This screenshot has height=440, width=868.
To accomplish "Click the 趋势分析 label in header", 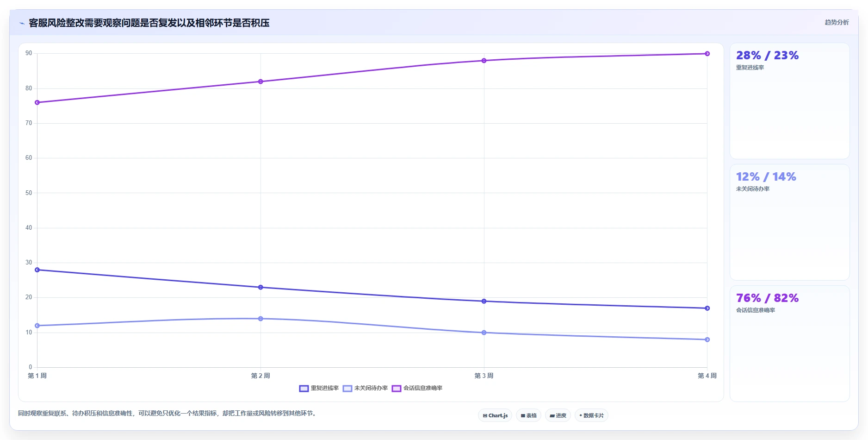I will (837, 22).
